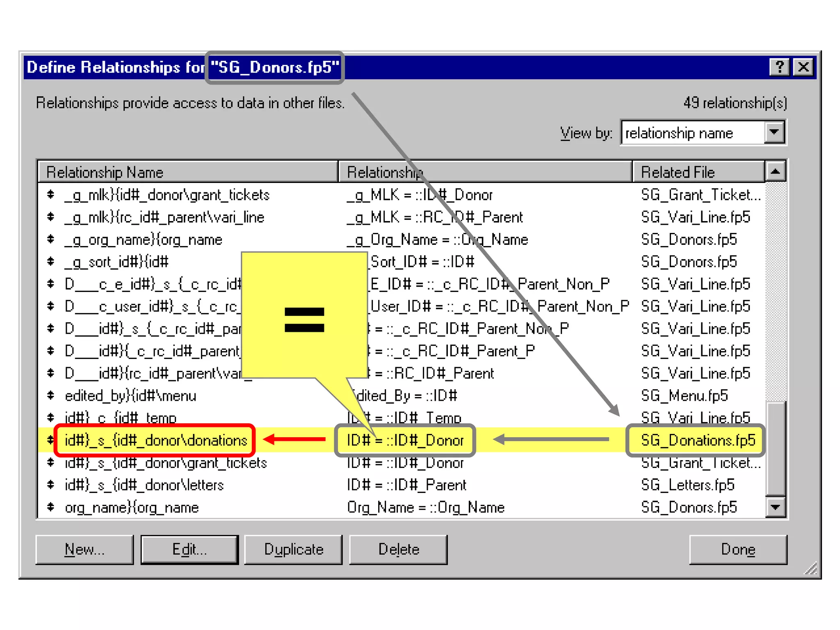The width and height of the screenshot is (840, 630).
Task: Click the New... button
Action: 84,550
